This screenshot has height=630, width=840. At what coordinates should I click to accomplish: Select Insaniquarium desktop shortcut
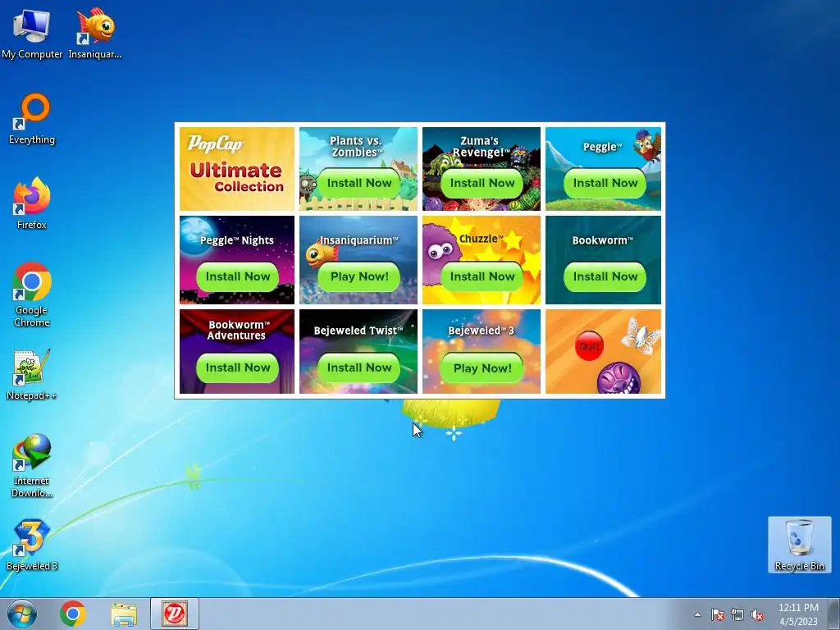point(95,33)
